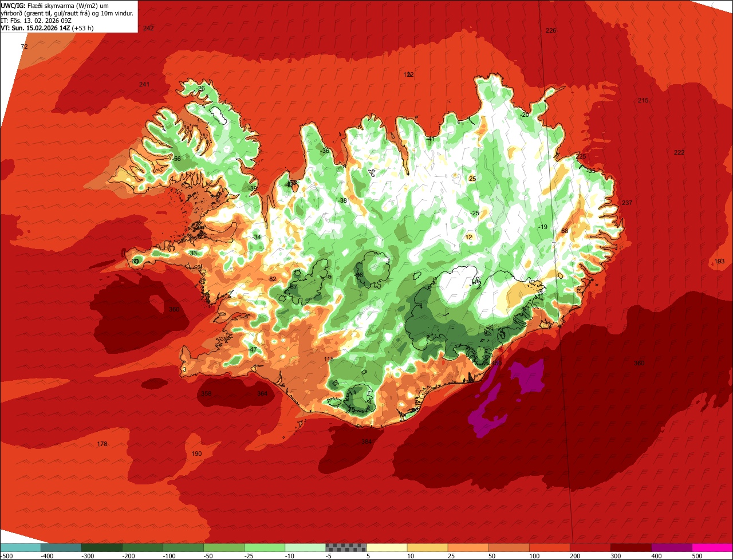Click the purple swatch between 400 and 500
The height and width of the screenshot is (560, 733).
[x=671, y=547]
